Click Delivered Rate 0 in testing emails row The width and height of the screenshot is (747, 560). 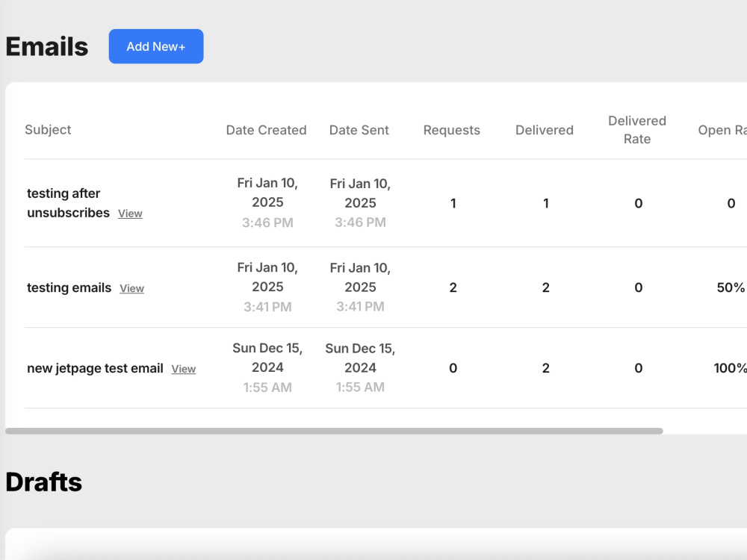click(x=639, y=287)
